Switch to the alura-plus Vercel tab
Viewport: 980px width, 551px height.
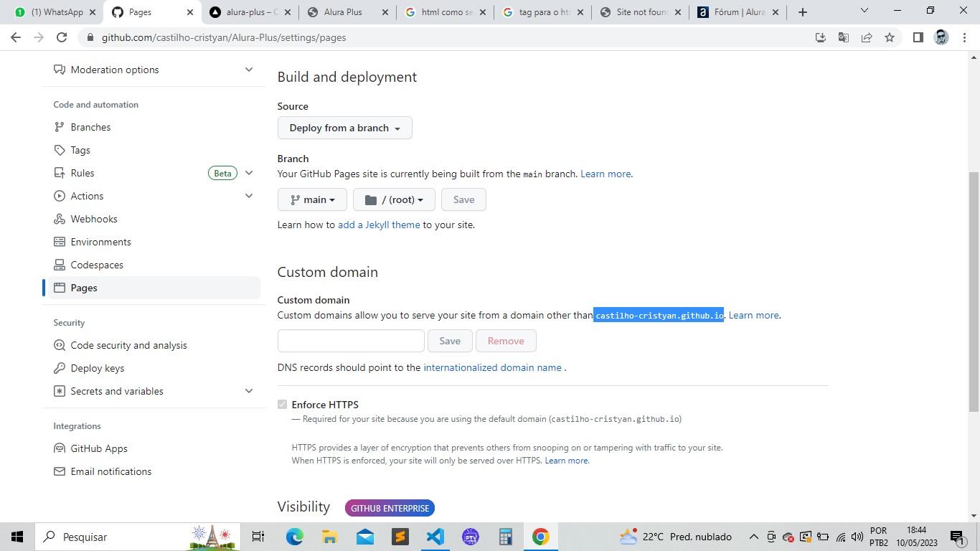pyautogui.click(x=250, y=12)
